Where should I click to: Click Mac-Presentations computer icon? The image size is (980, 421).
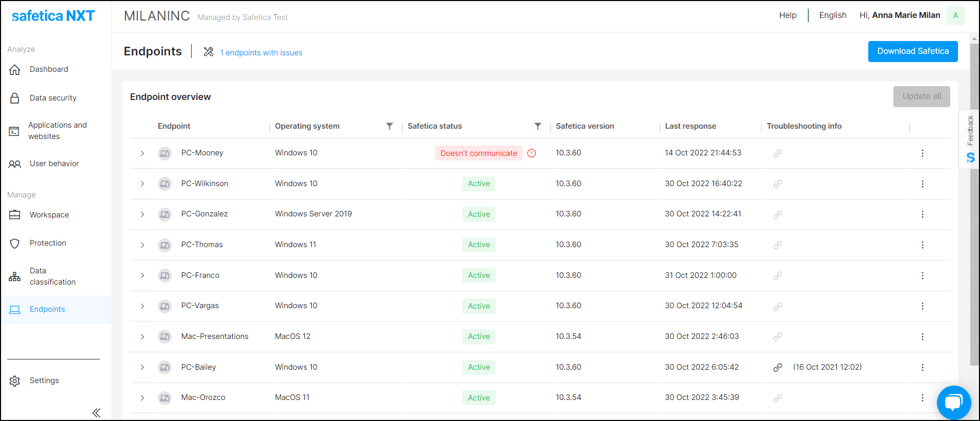[165, 337]
